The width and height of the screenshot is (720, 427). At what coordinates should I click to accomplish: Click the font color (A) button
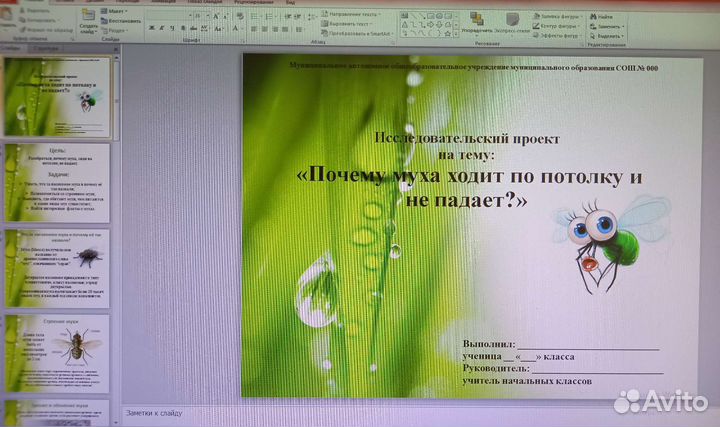[x=235, y=28]
